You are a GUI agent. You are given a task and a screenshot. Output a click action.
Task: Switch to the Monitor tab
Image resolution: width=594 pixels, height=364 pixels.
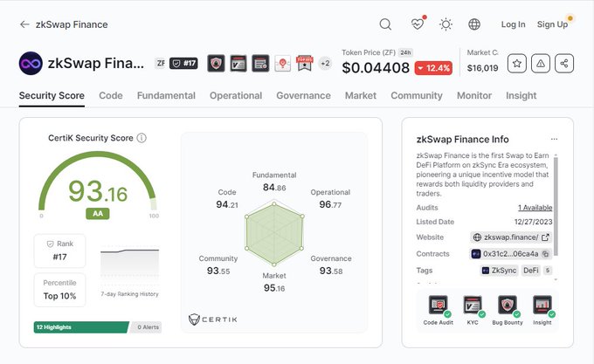click(474, 96)
